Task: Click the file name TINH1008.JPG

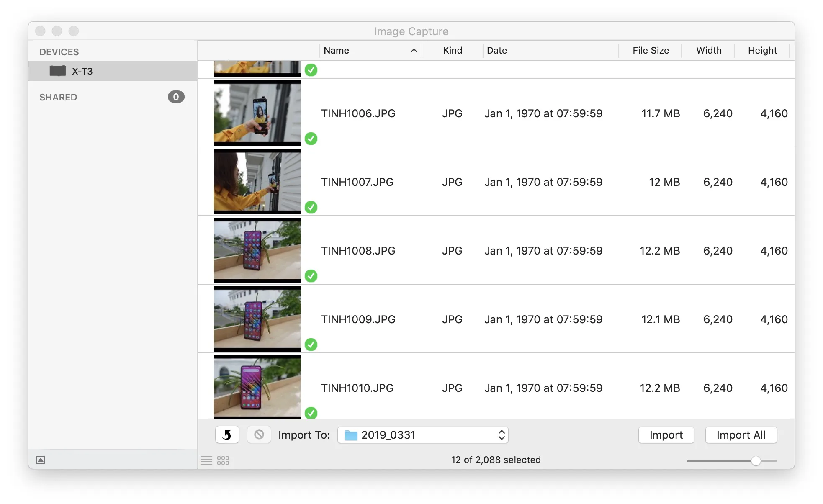Action: click(358, 251)
